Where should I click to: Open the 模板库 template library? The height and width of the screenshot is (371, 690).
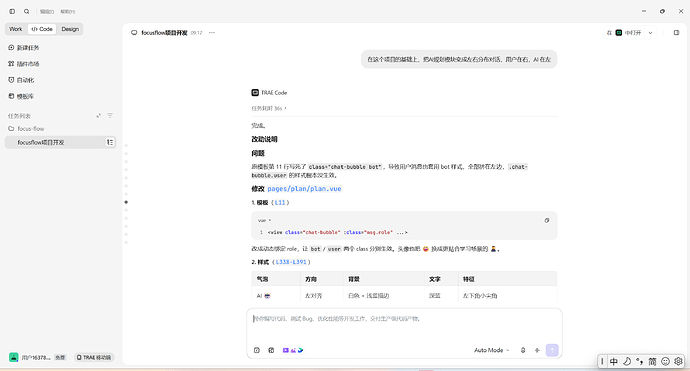click(21, 96)
